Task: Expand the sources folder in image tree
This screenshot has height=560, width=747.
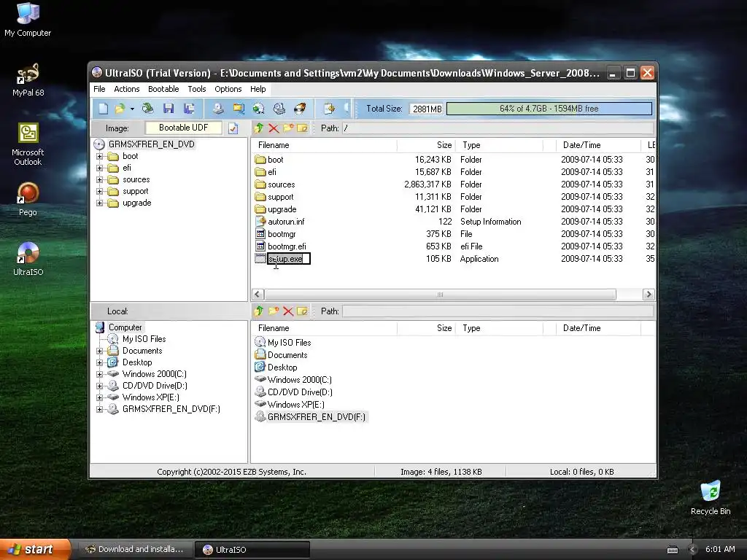Action: [99, 179]
